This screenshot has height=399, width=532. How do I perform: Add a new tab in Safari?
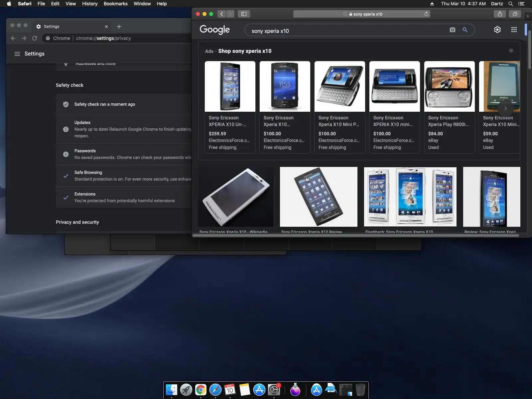(x=528, y=16)
